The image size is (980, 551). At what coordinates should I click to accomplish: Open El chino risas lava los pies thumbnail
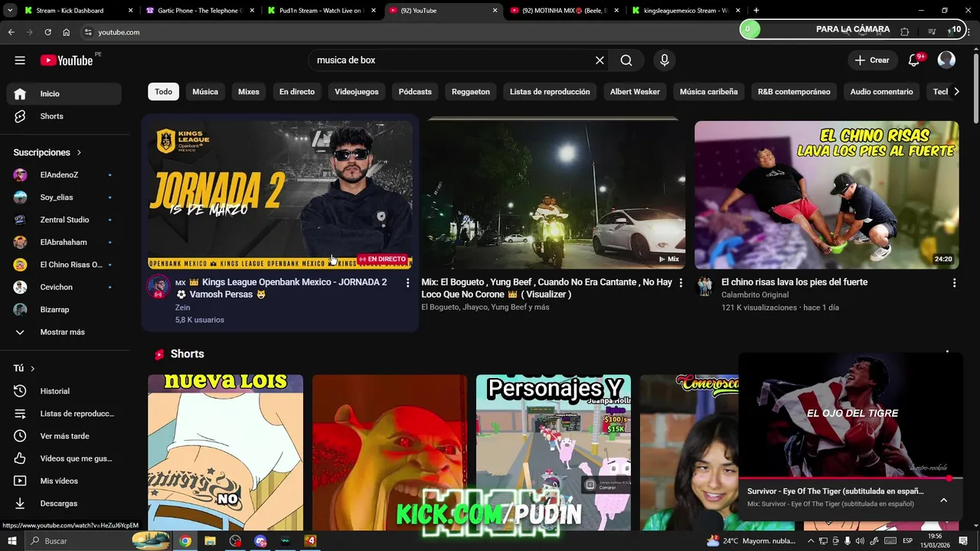[x=827, y=195]
